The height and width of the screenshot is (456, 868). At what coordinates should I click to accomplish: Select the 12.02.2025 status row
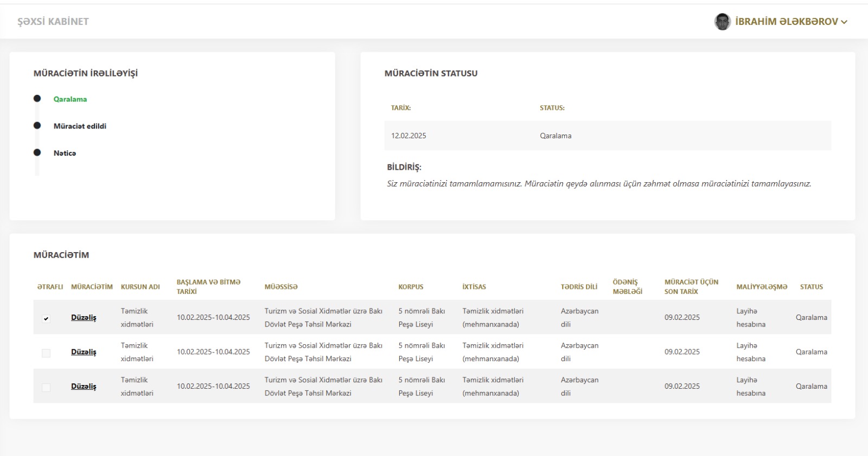(x=607, y=136)
